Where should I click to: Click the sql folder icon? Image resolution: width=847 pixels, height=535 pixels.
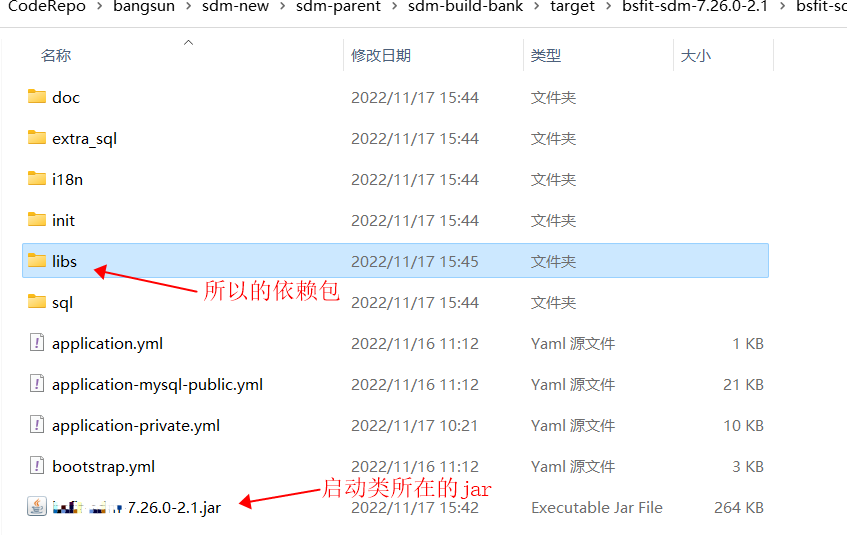(37, 302)
